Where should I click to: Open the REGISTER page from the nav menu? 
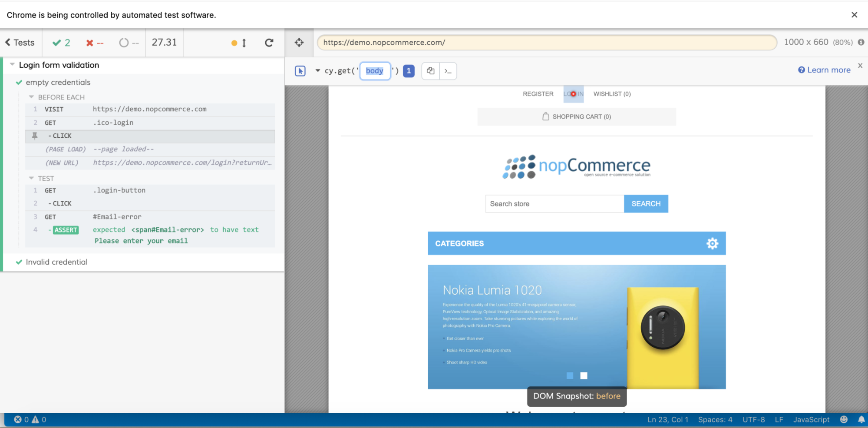pos(538,94)
